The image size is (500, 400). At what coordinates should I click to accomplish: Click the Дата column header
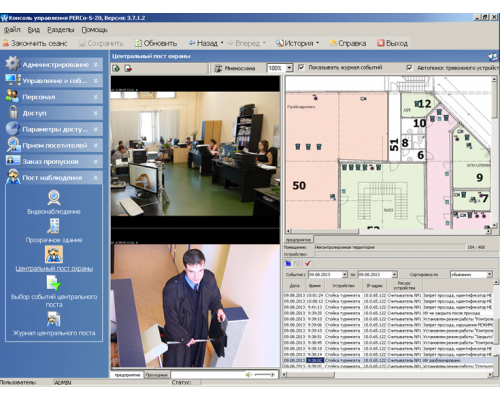[x=294, y=286]
